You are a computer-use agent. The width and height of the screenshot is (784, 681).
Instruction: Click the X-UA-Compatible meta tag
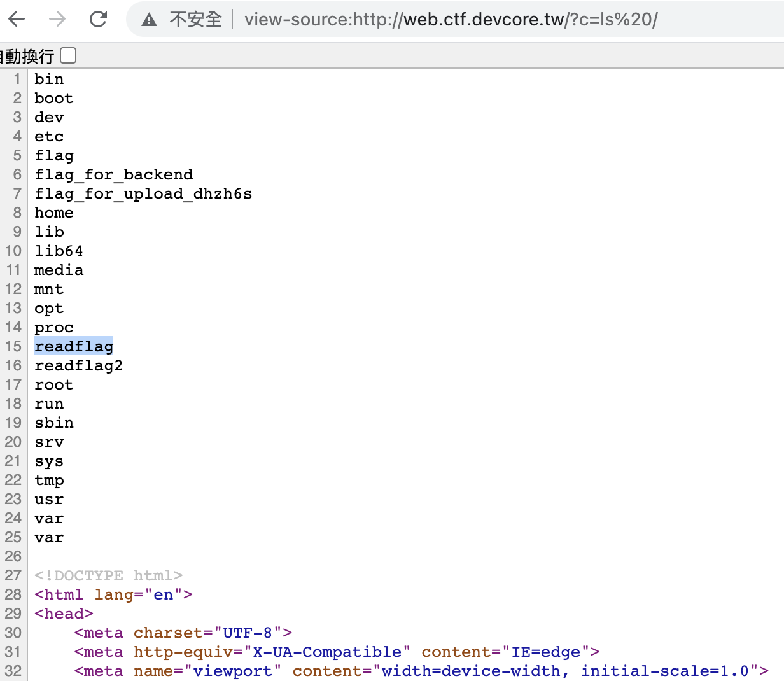[337, 652]
